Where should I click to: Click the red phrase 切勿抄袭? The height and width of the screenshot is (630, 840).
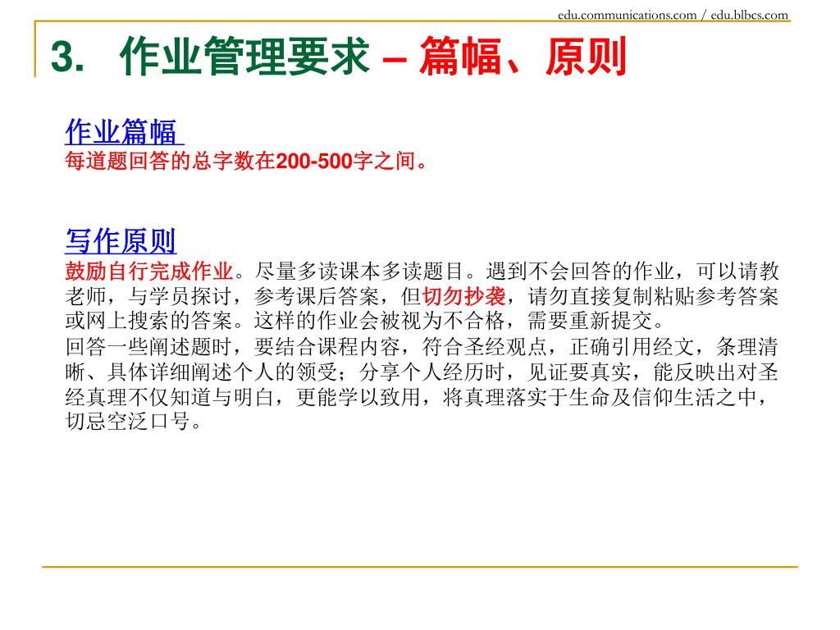(x=464, y=296)
